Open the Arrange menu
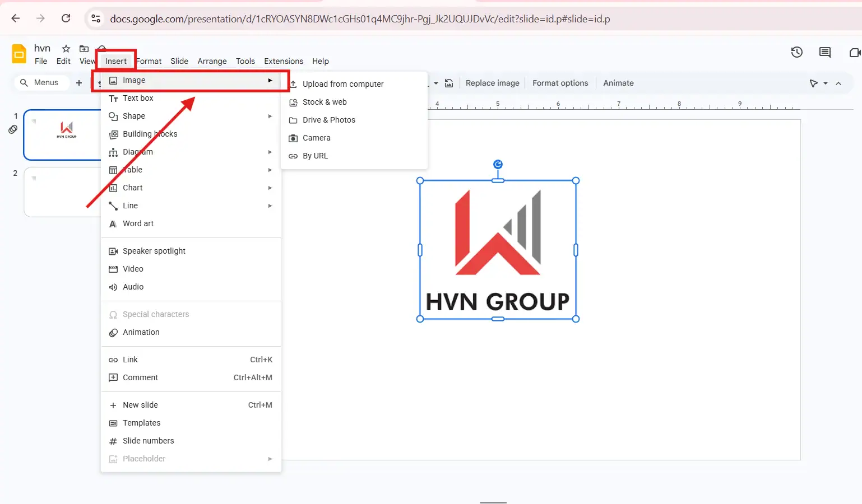This screenshot has width=862, height=504. point(212,61)
